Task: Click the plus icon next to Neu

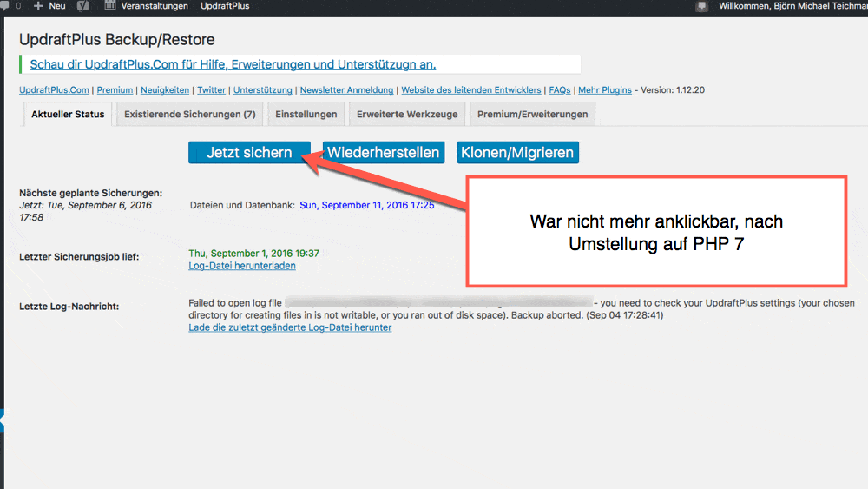Action: [x=38, y=6]
